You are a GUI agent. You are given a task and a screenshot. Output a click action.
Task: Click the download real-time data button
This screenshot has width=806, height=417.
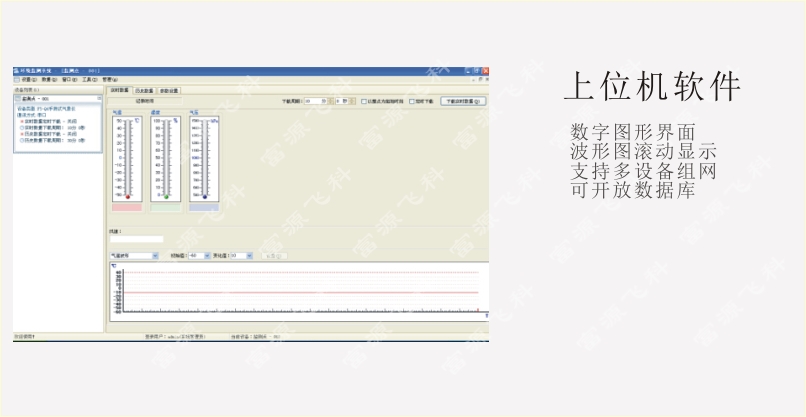tap(462, 101)
